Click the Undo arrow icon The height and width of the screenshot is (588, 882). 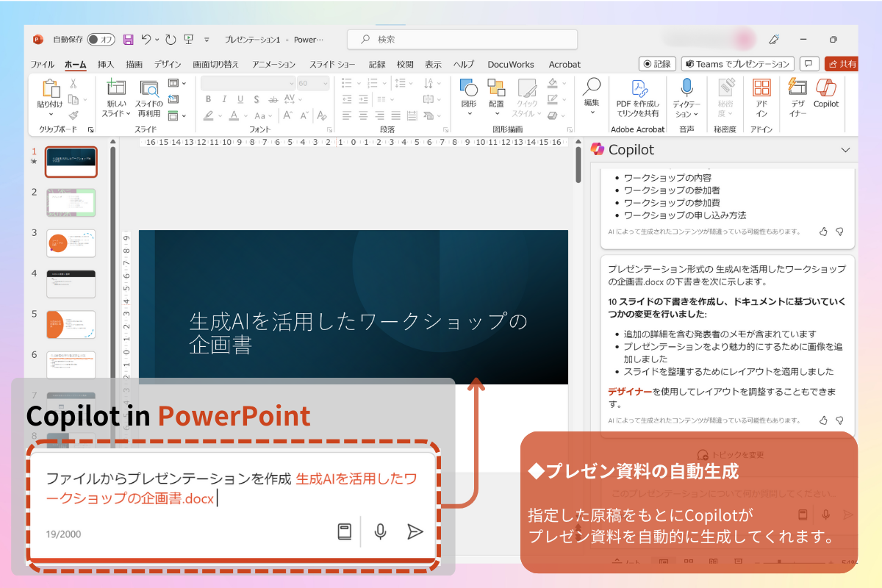point(146,40)
